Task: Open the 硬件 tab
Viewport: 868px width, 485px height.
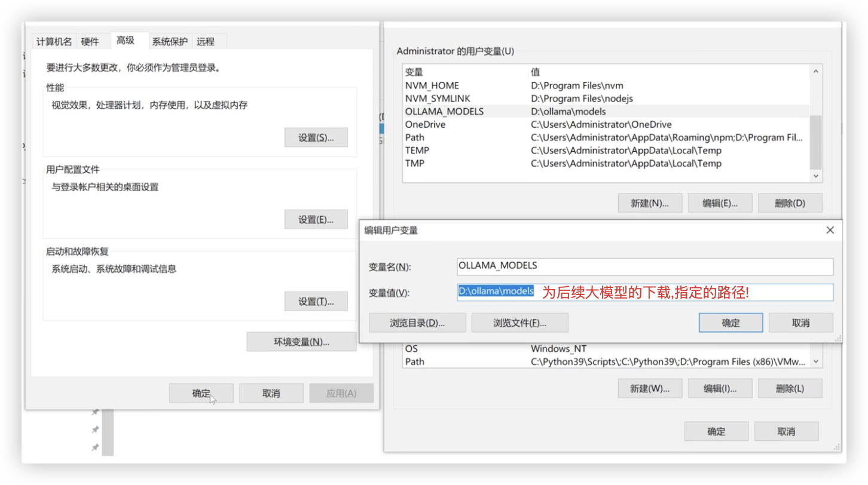Action: pos(90,42)
